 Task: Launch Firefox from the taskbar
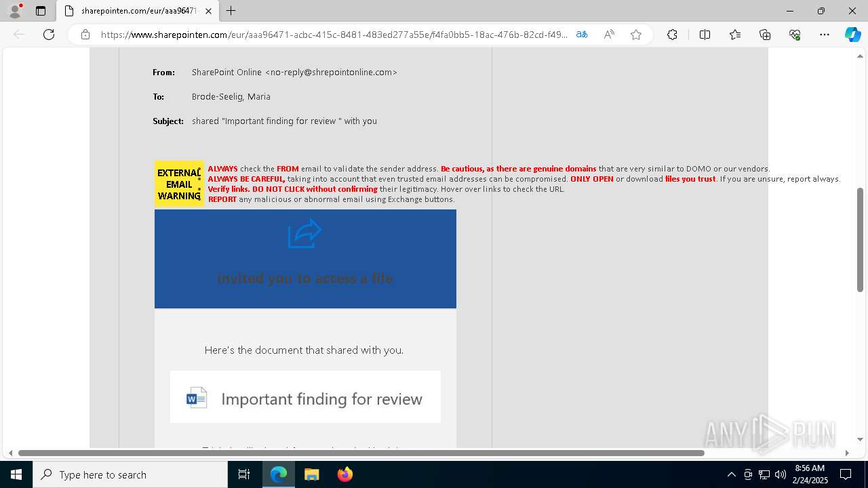pos(344,474)
